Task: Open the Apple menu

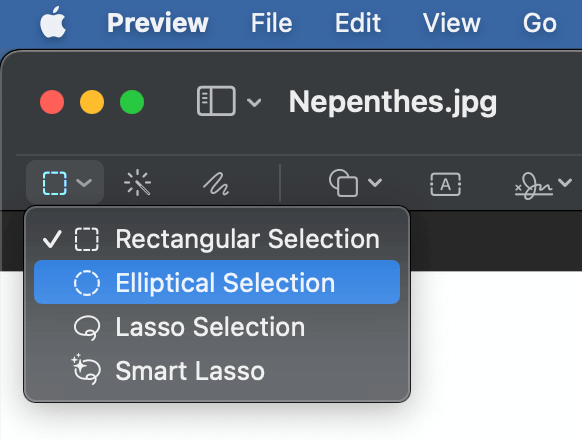Action: [x=53, y=22]
